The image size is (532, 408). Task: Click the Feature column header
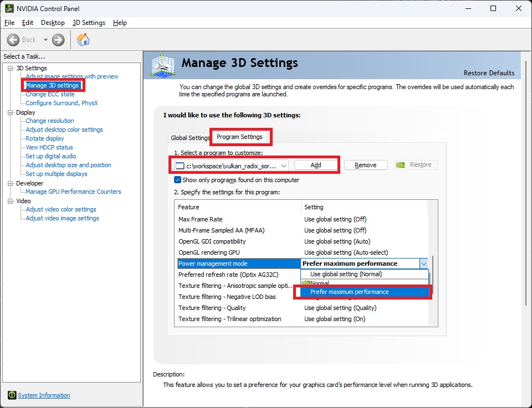[x=238, y=207]
